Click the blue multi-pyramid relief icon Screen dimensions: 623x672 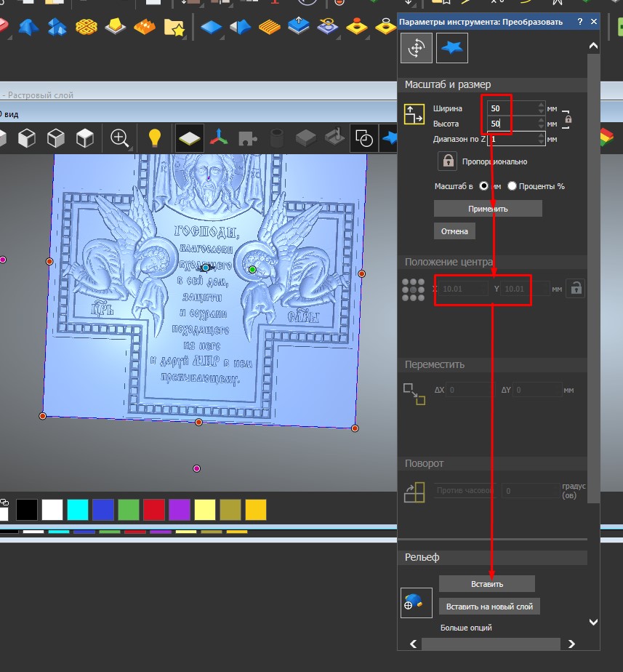[57, 28]
